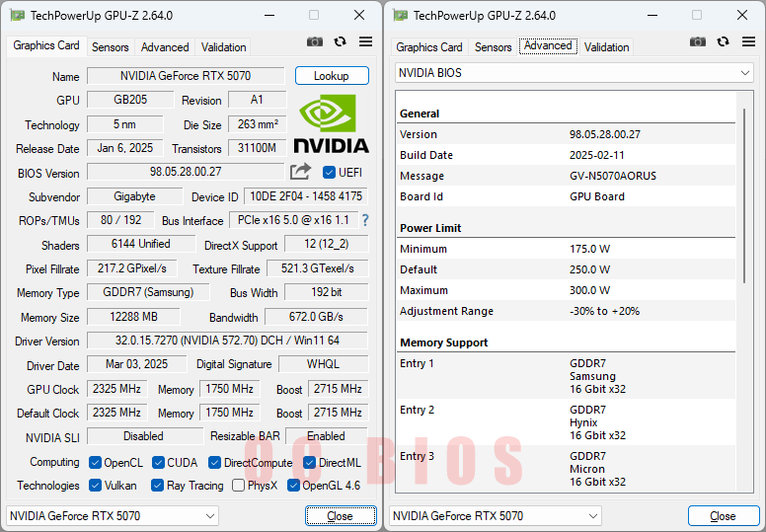The height and width of the screenshot is (532, 766).
Task: Select the Maximum 300.0 W power row
Action: click(x=566, y=290)
